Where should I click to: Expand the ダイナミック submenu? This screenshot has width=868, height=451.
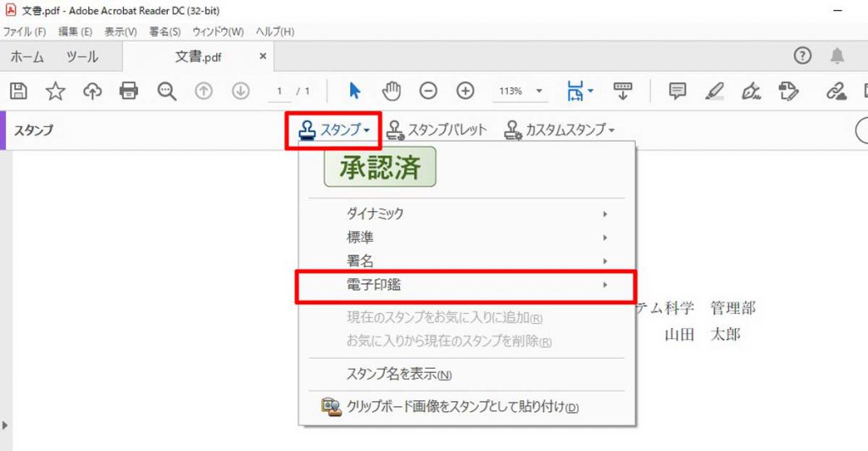[466, 214]
